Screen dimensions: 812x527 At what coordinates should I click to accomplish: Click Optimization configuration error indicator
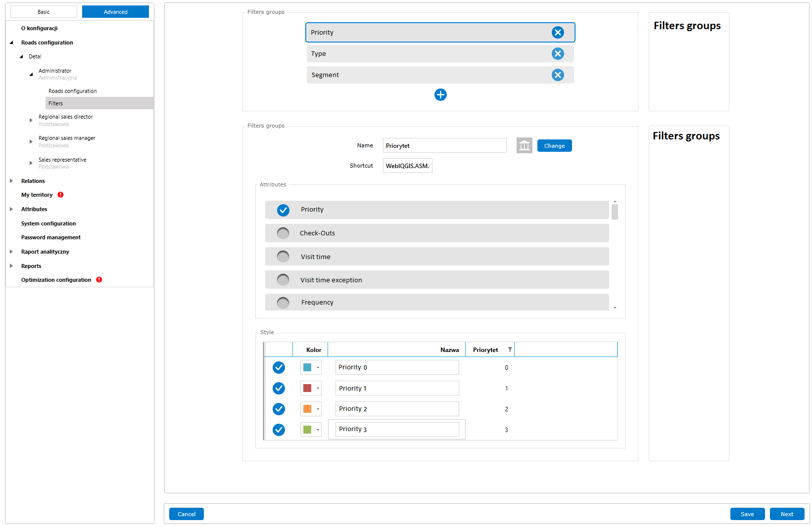coord(99,280)
